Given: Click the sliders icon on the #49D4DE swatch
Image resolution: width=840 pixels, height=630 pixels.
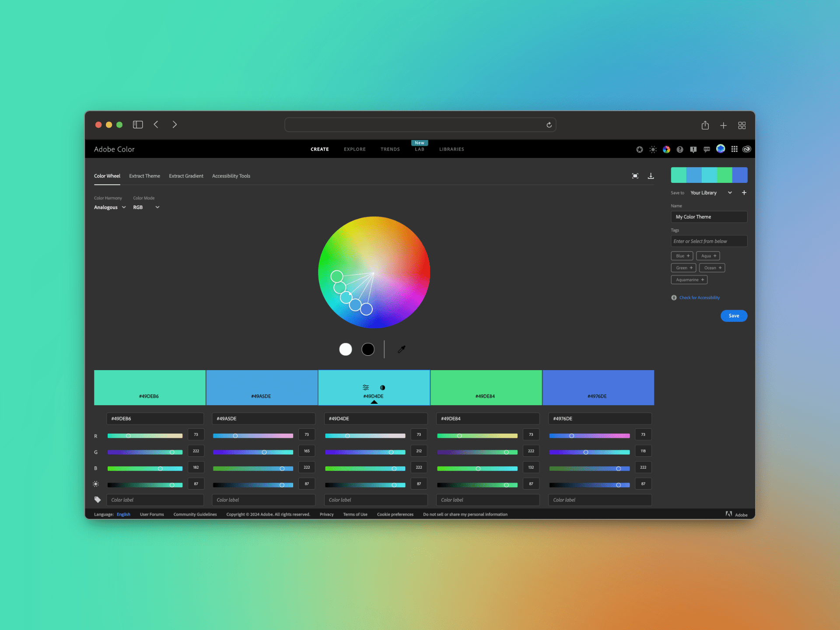Looking at the screenshot, I should [366, 388].
